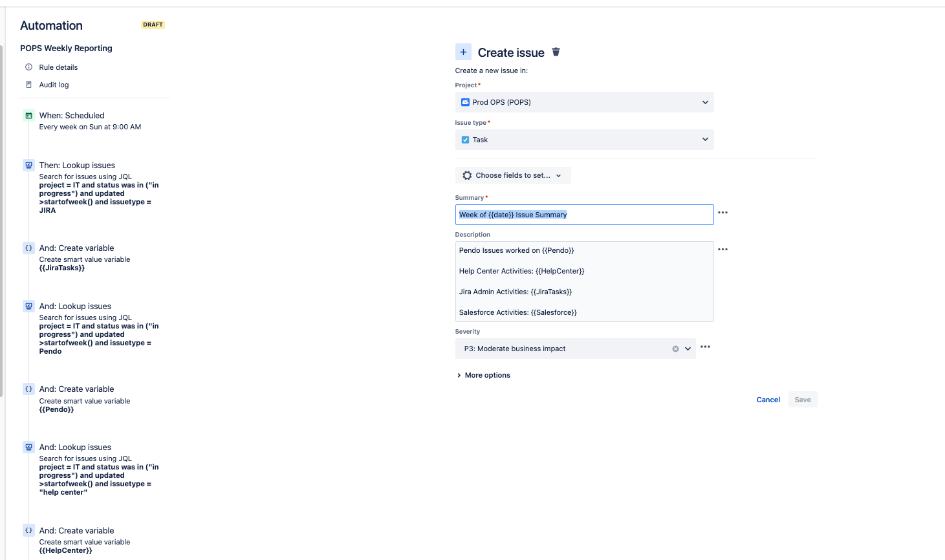This screenshot has width=945, height=560.
Task: Click the plus icon beside Create issue
Action: [x=463, y=52]
